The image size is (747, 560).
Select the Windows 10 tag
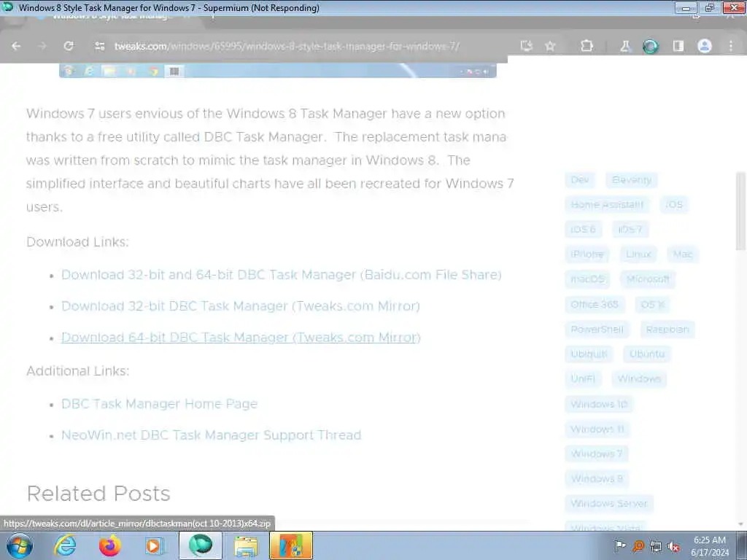pos(599,404)
